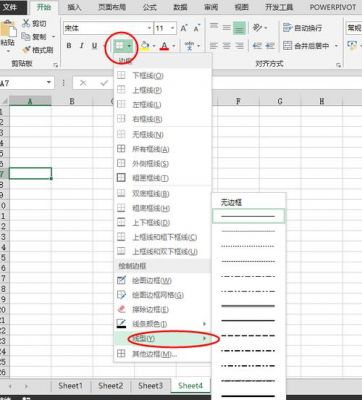
Task: Increase font size with the larger A
Action: click(x=184, y=28)
